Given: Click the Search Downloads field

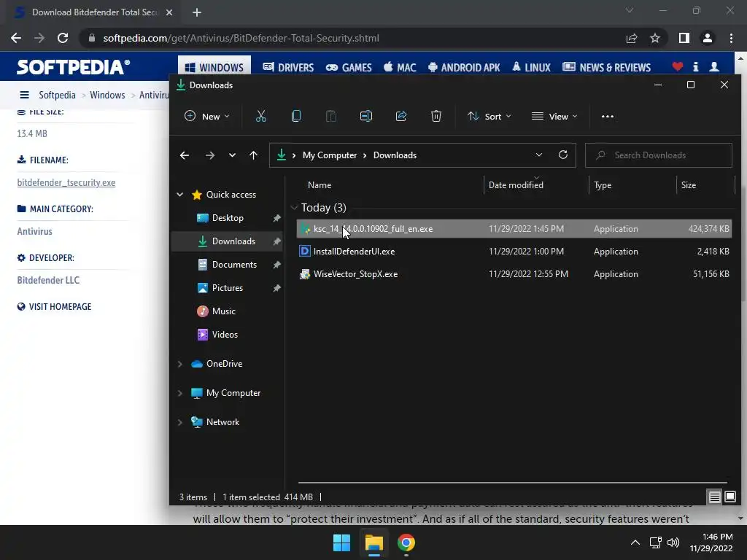Looking at the screenshot, I should pyautogui.click(x=659, y=155).
